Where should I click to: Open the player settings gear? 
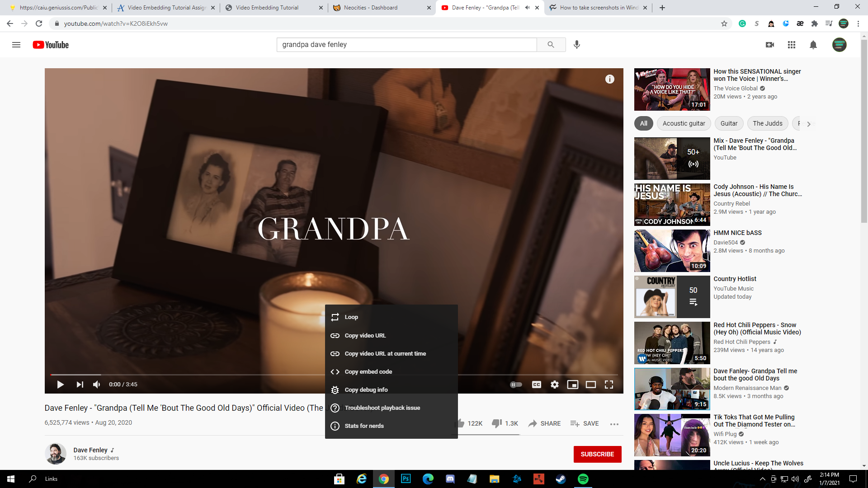(555, 385)
